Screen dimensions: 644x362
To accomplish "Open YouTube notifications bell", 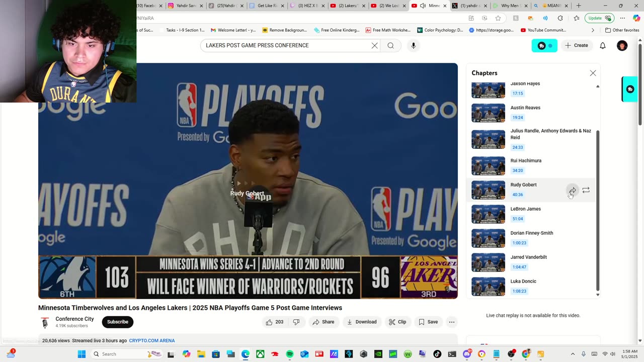I will click(x=603, y=45).
